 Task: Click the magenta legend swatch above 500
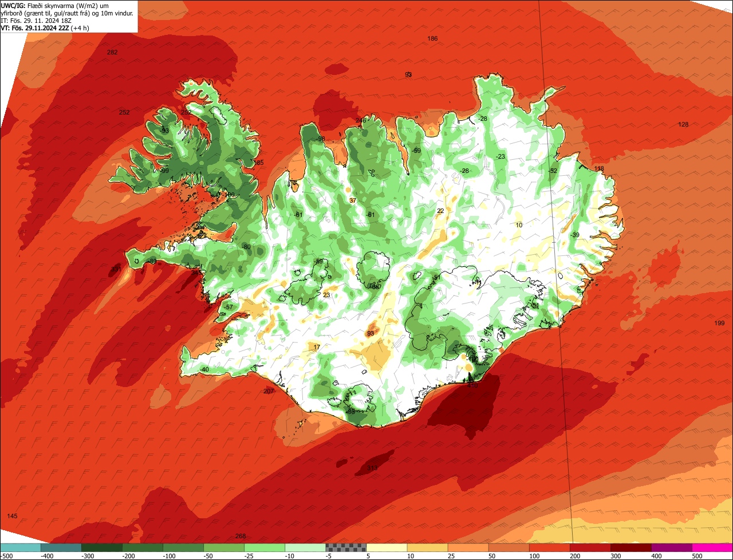(x=712, y=547)
